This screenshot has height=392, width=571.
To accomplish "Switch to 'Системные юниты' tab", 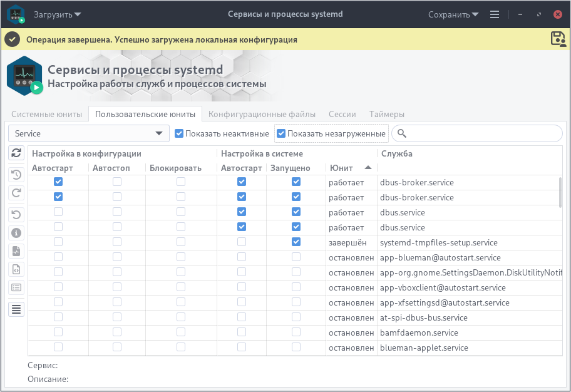I will click(47, 114).
